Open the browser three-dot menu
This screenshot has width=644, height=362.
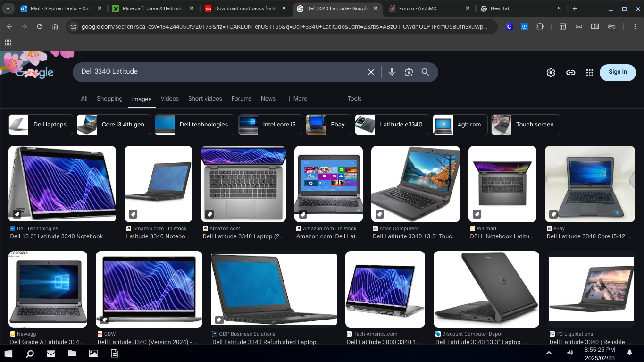coord(635,27)
